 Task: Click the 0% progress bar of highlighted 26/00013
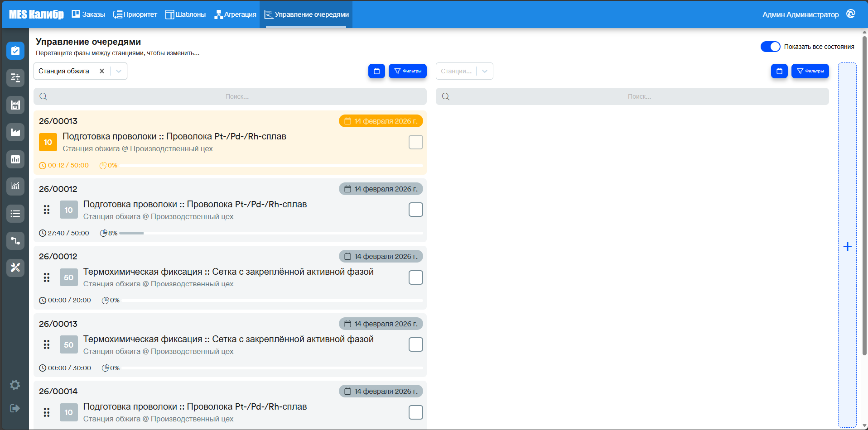point(271,166)
